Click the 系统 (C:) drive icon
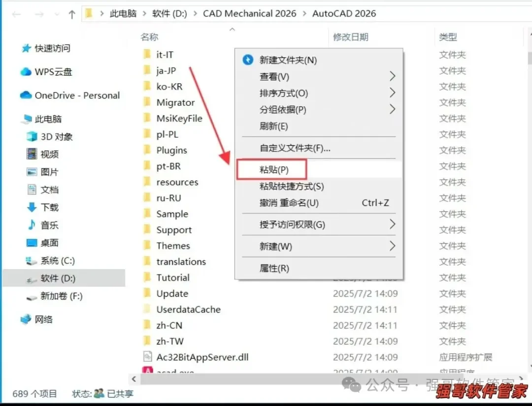532x406 pixels. point(32,261)
